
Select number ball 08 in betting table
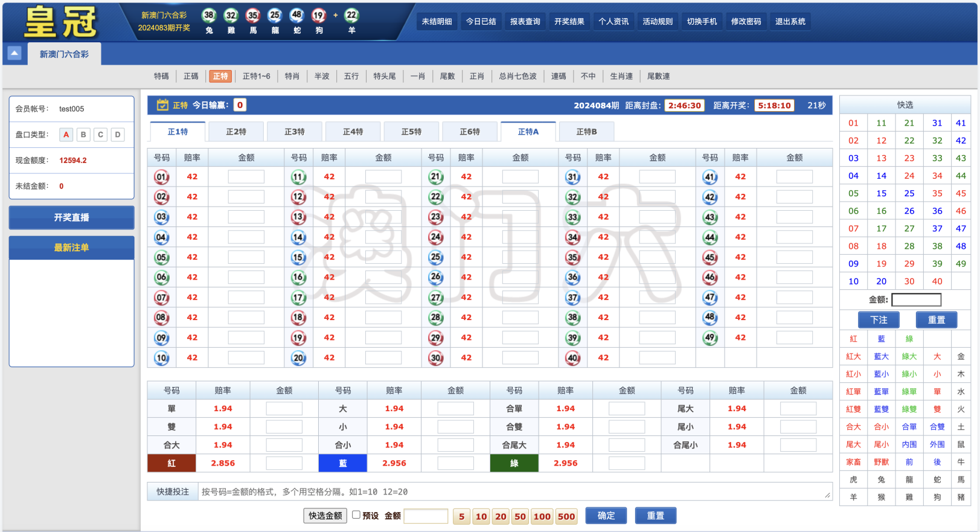pos(162,318)
